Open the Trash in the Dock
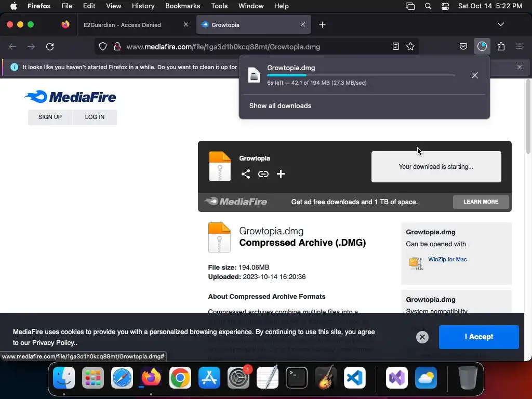The height and width of the screenshot is (399, 532). point(468,378)
